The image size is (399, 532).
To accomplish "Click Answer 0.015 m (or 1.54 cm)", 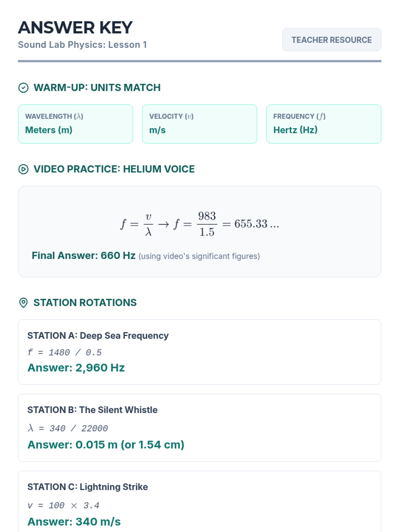I will [106, 445].
